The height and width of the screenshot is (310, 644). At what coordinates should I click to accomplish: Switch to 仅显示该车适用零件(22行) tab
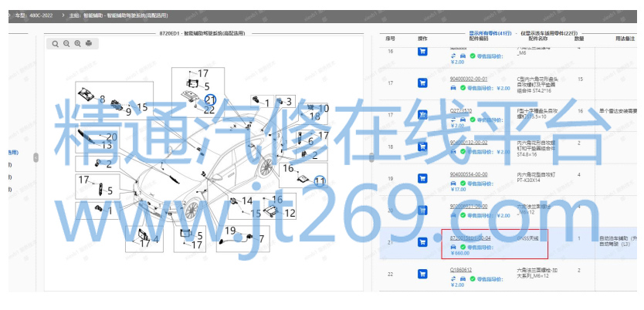pyautogui.click(x=549, y=33)
